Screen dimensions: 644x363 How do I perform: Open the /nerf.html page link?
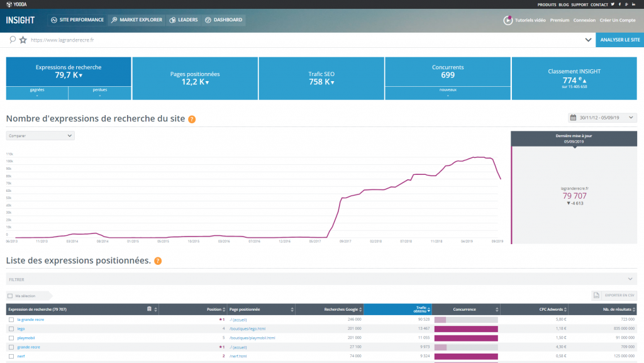238,357
